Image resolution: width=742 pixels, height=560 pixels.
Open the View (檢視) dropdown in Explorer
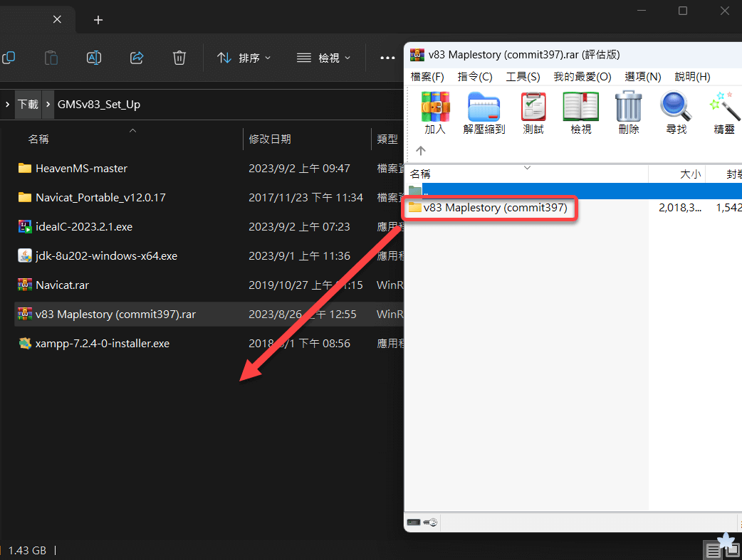click(323, 58)
